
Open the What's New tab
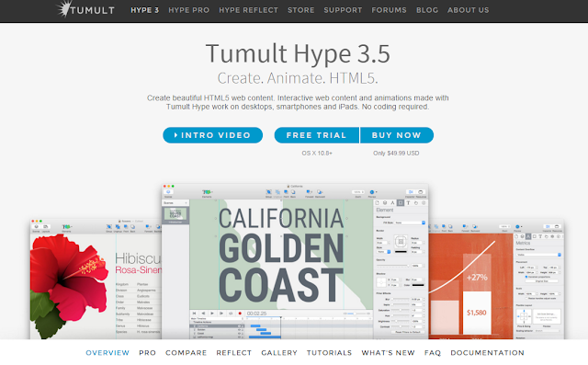tap(388, 353)
